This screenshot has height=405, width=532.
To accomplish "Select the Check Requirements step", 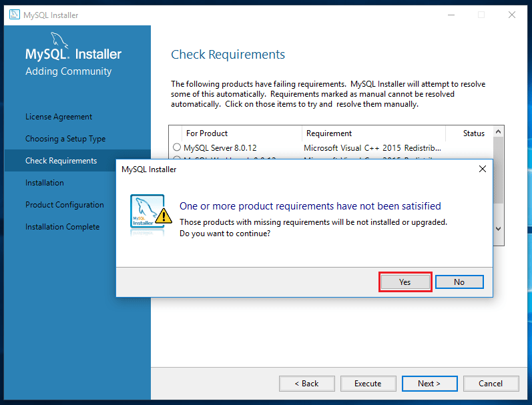I will point(61,161).
